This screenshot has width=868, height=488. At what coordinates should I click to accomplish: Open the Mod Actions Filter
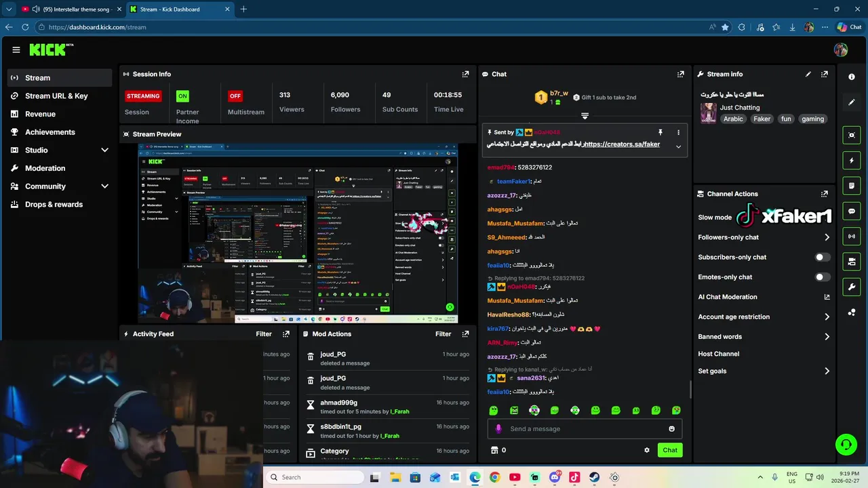point(443,333)
